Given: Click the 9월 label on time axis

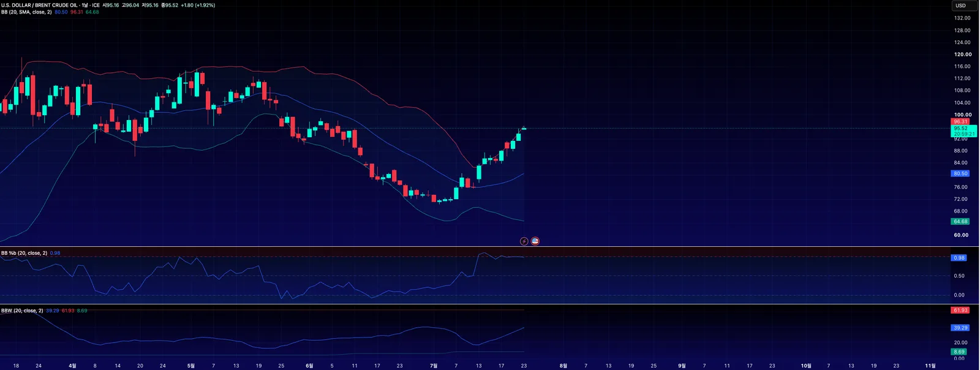Looking at the screenshot, I should pos(682,366).
